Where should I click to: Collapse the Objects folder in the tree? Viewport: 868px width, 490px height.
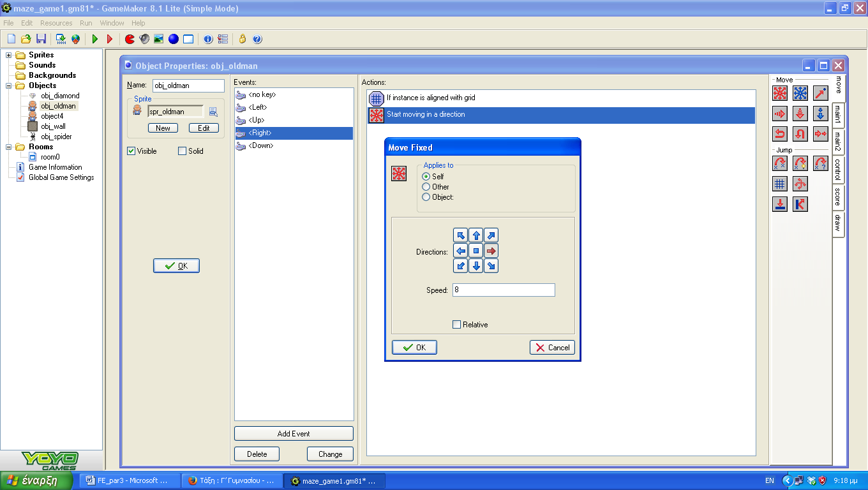pyautogui.click(x=9, y=85)
